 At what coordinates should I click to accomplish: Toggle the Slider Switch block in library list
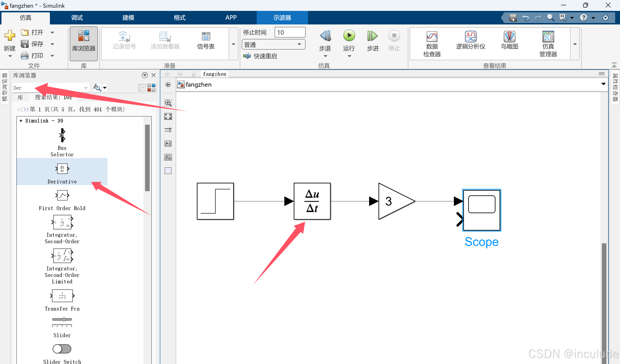click(x=62, y=349)
